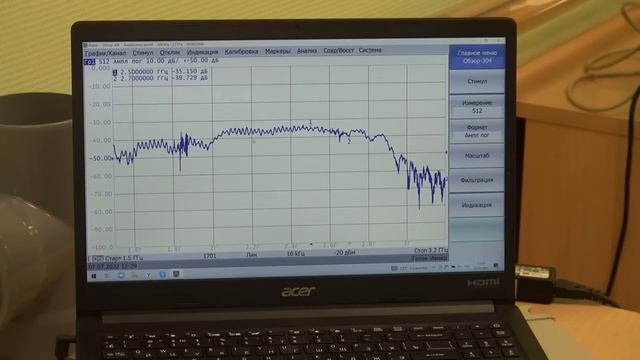
Task: Open the График/Канал menu
Action: (x=105, y=53)
